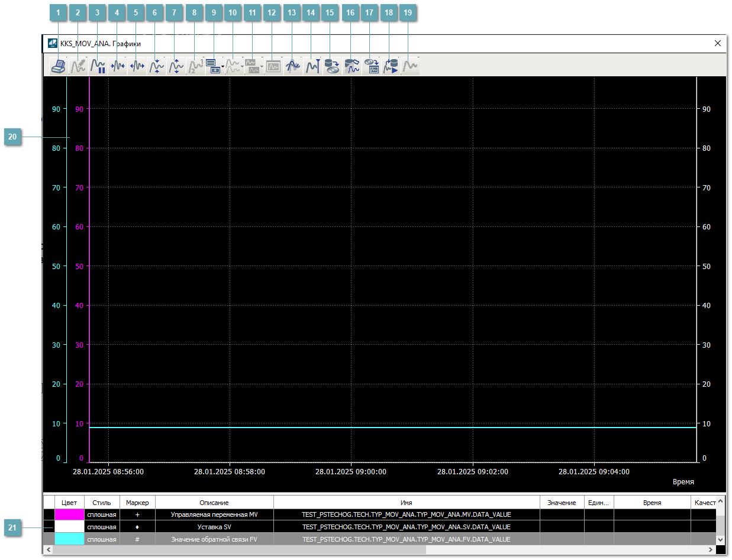Open the dropdown of the dimmed curve icon
Image resolution: width=732 pixels, height=560 pixels.
pos(242,67)
